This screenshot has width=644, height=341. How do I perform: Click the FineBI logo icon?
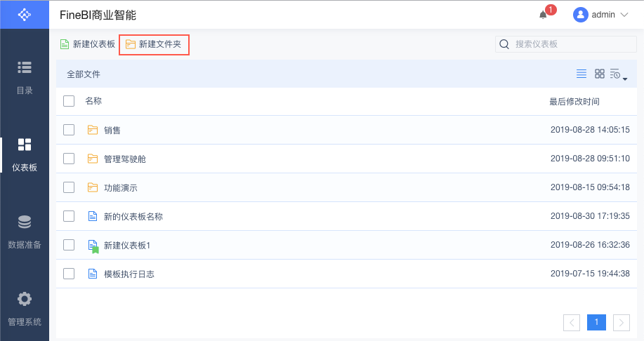(x=25, y=14)
